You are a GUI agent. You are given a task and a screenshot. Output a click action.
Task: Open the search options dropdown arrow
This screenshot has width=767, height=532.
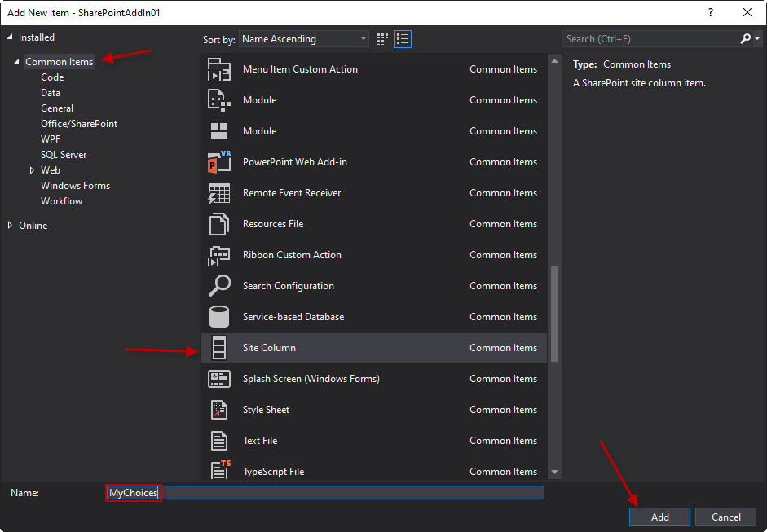[x=757, y=38]
